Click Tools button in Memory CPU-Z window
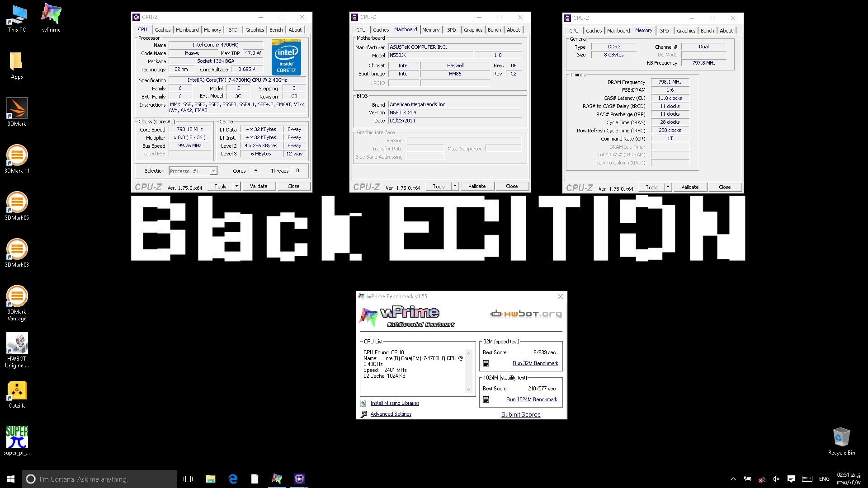Screen dimensions: 868x488 [651, 187]
